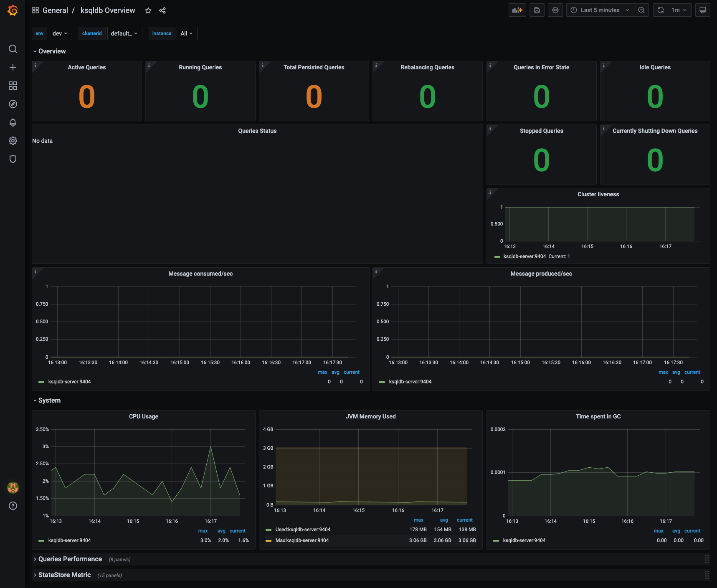Sort JVM Memory legend by current column
The image size is (717, 588).
point(465,520)
